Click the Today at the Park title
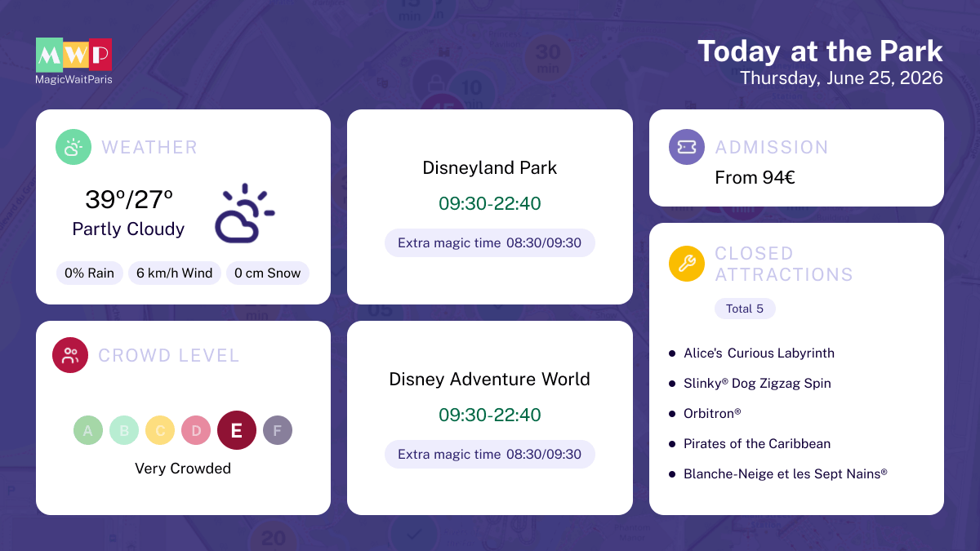 pos(820,51)
